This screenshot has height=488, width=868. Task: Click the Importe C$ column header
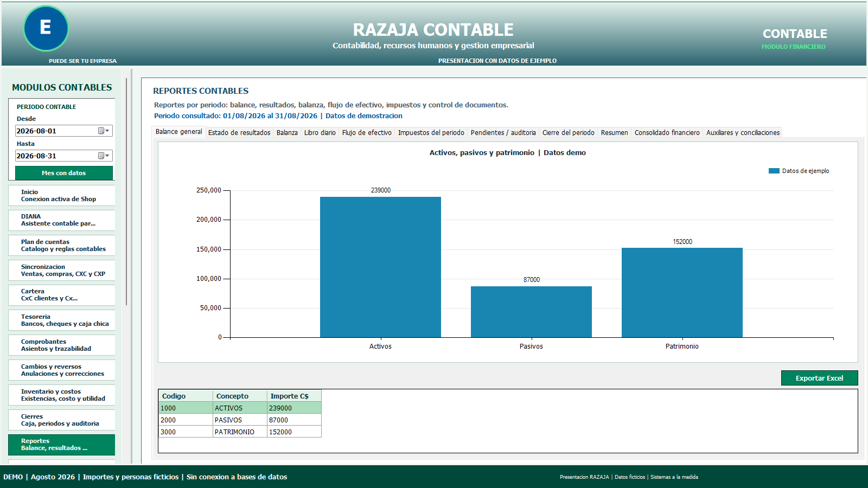[x=294, y=396]
